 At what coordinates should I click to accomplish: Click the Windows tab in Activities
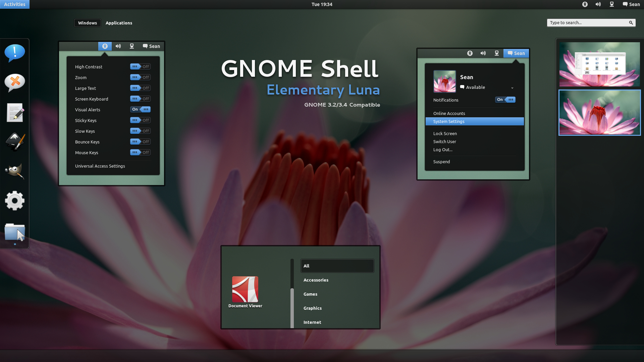coord(88,22)
